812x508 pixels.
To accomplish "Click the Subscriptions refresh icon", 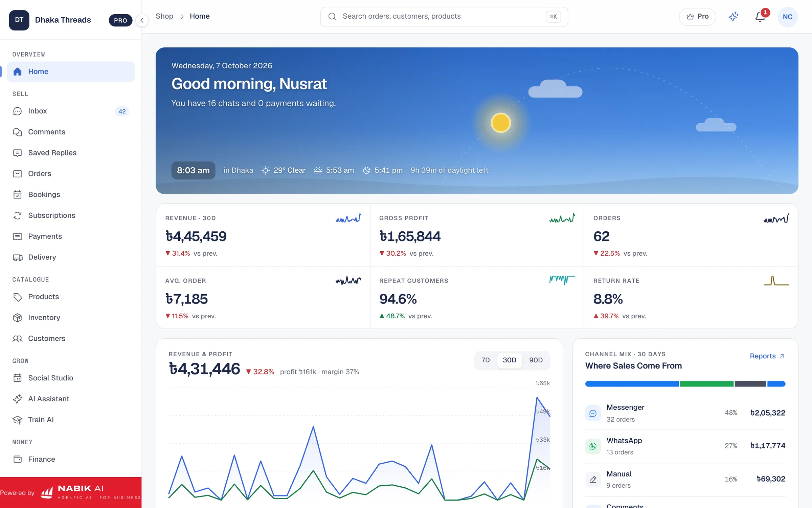I will [x=17, y=215].
